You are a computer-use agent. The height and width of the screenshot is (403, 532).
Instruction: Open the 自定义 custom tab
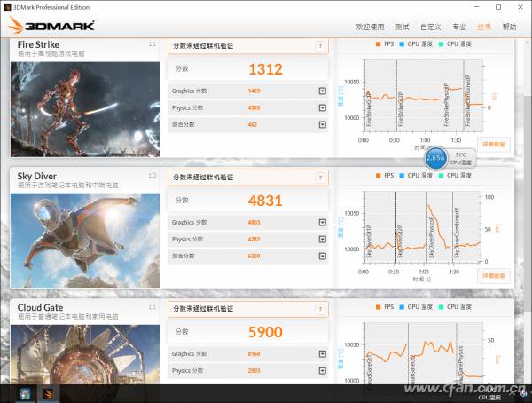click(x=431, y=27)
